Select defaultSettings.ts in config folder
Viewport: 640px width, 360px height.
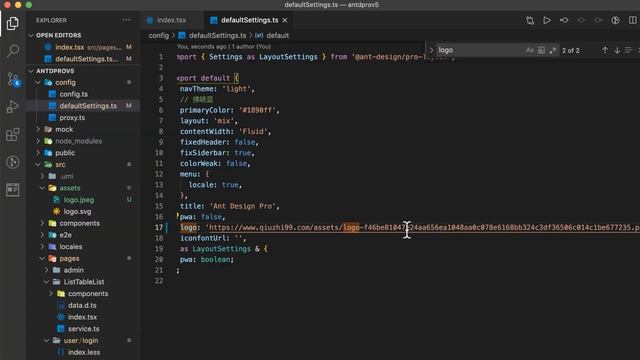point(83,106)
